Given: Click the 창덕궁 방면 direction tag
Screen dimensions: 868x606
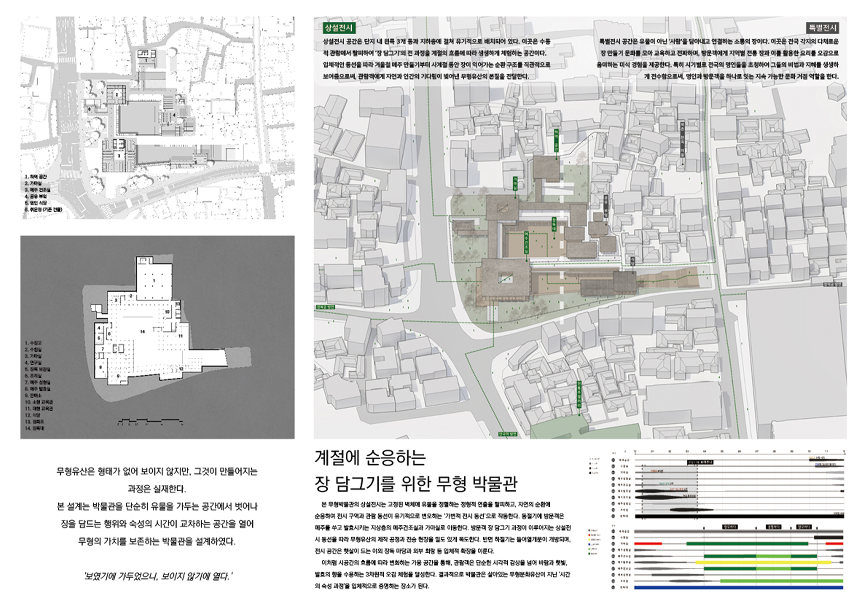Looking at the screenshot, I should point(832,284).
